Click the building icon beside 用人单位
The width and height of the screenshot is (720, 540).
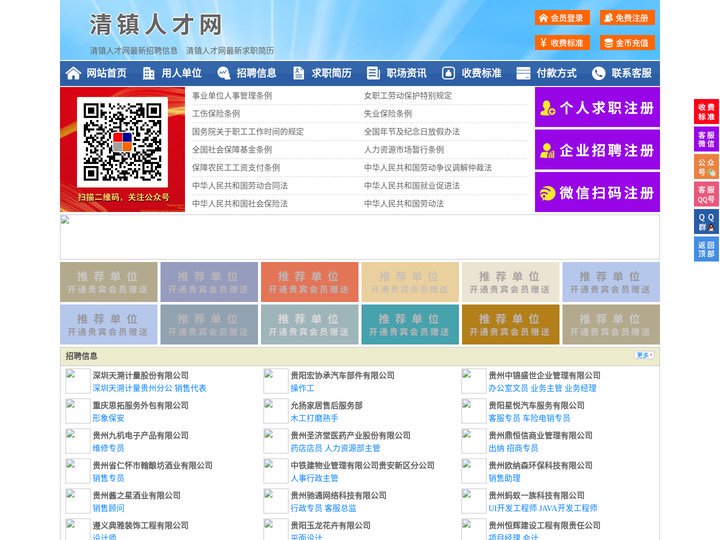pos(148,73)
